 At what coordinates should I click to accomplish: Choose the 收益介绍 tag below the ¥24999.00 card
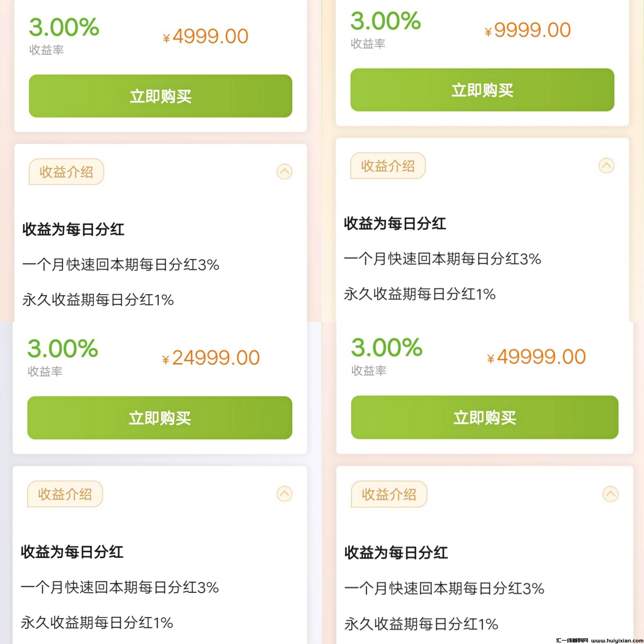pyautogui.click(x=65, y=494)
